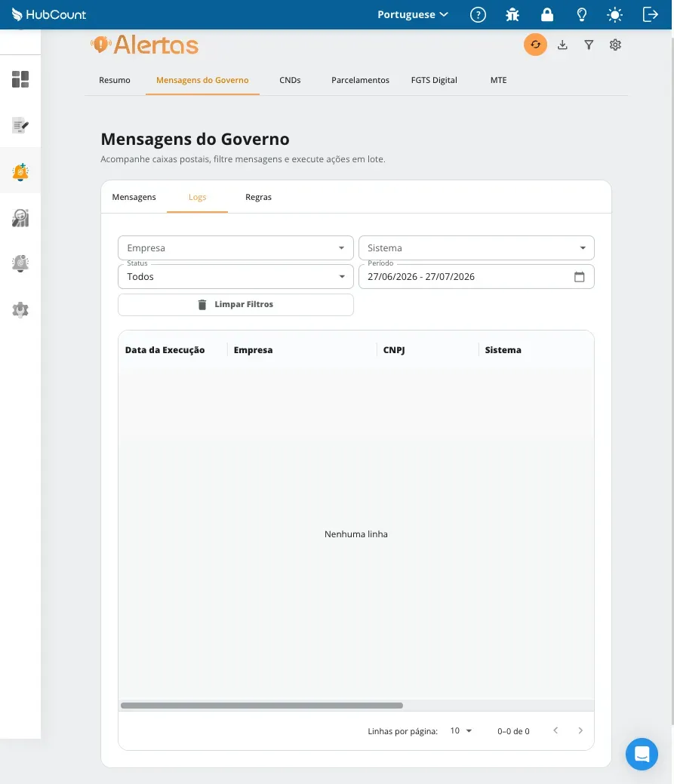Open the Portuguese language dropdown
This screenshot has height=784, width=674.
coord(413,14)
